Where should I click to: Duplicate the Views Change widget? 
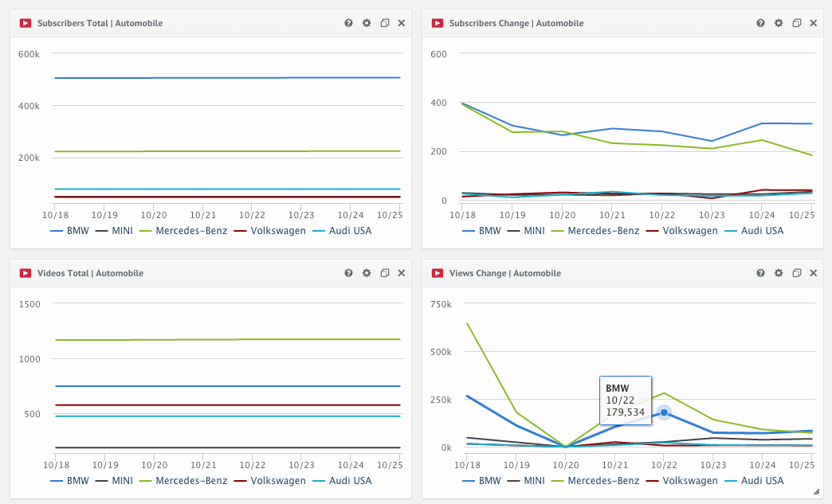click(796, 273)
